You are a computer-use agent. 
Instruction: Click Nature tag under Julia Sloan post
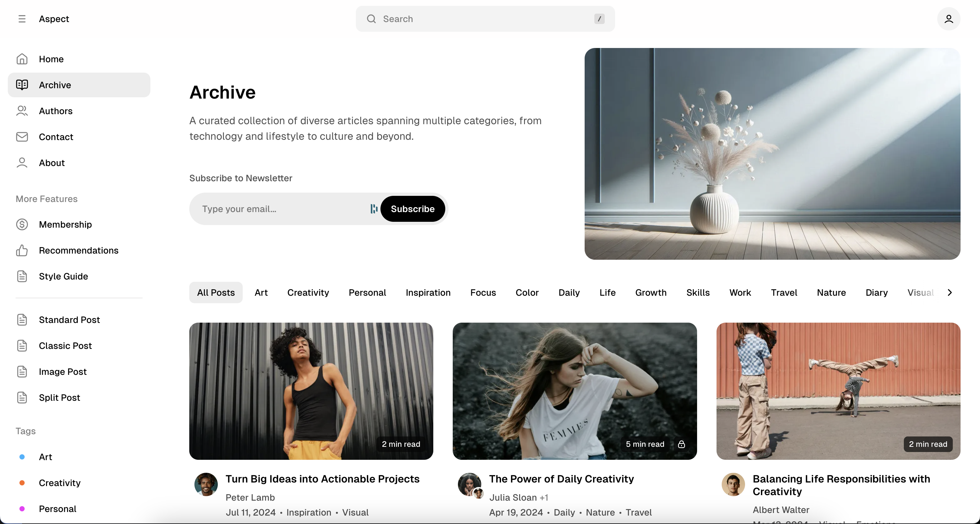click(x=600, y=512)
